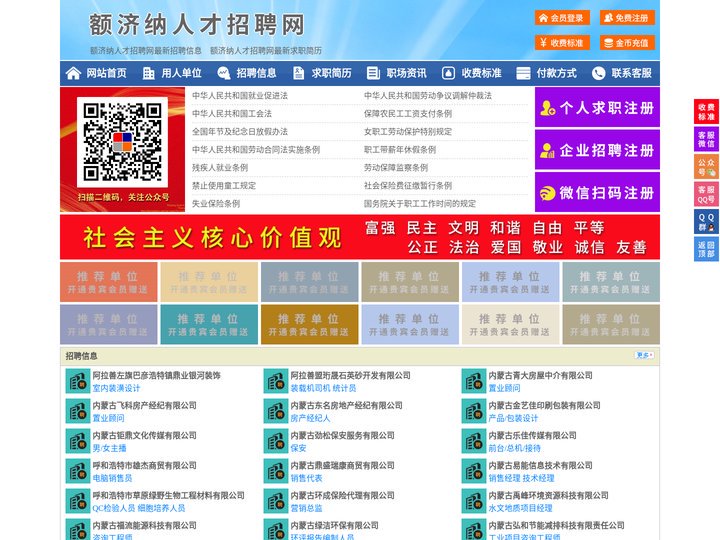Open 中华人民共和国劳动争议调解仲裁法 link
The height and width of the screenshot is (540, 720).
428,96
